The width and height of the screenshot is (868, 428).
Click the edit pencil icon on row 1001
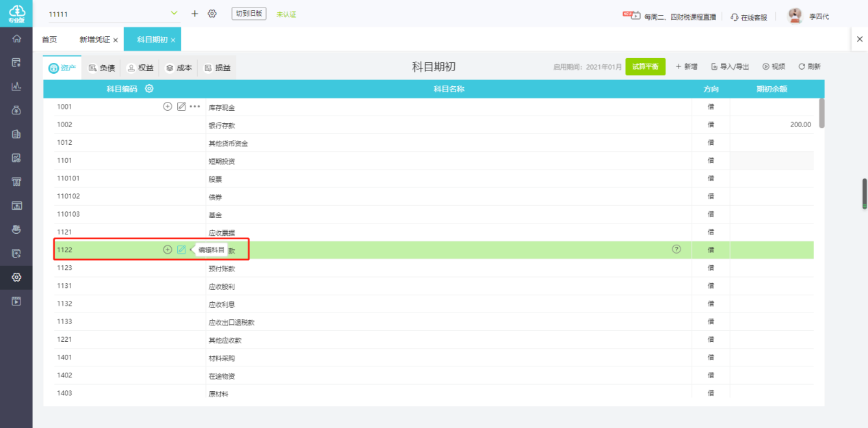click(x=181, y=107)
